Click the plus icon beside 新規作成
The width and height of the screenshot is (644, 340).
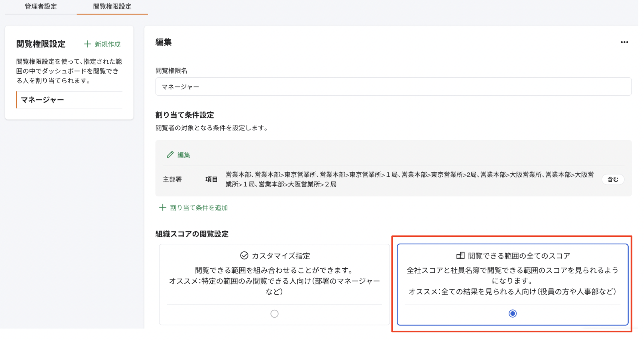click(x=88, y=44)
